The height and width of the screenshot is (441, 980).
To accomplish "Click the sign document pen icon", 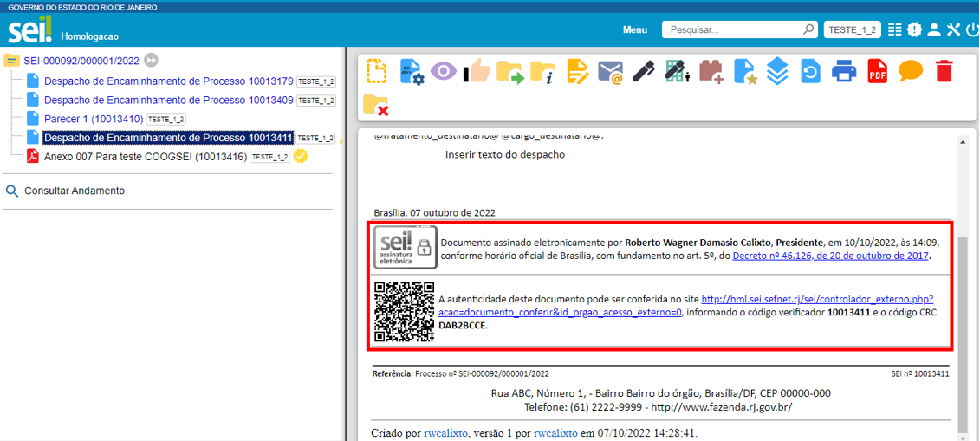I will point(642,71).
